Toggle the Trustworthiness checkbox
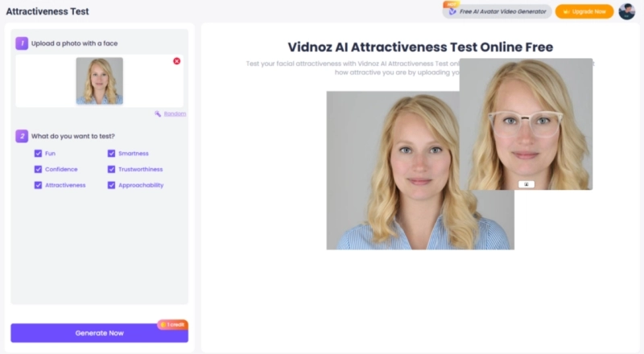 tap(111, 169)
